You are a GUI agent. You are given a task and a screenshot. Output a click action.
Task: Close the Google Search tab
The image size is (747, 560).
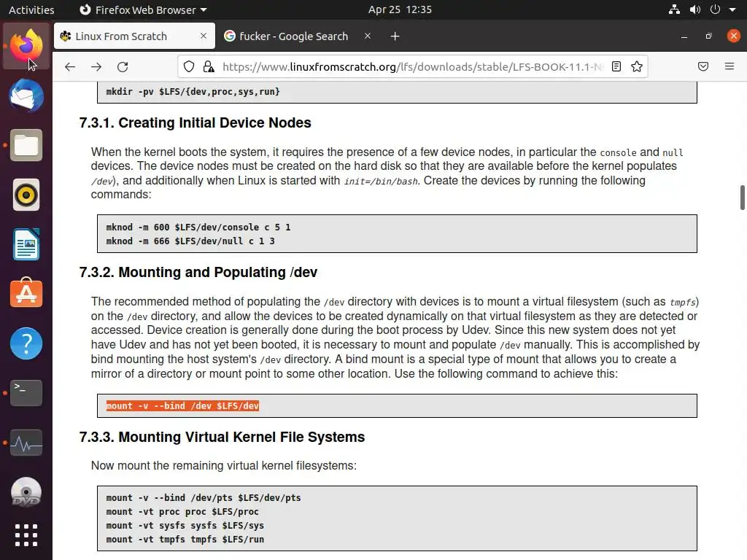tap(368, 36)
